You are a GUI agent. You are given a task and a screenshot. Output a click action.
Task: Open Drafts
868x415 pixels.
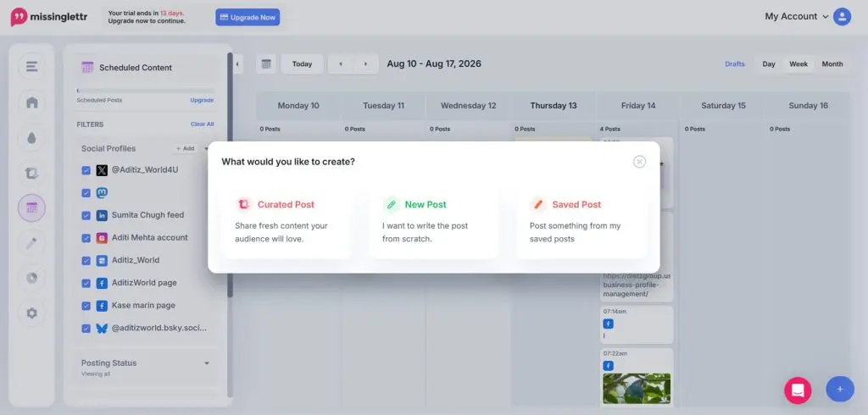(735, 64)
